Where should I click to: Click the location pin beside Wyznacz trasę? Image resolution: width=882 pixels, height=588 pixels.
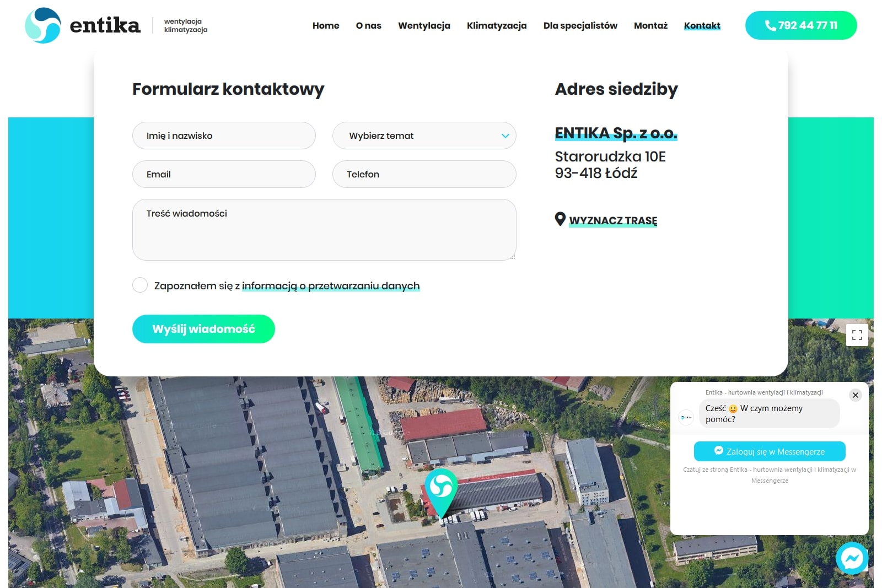click(560, 219)
